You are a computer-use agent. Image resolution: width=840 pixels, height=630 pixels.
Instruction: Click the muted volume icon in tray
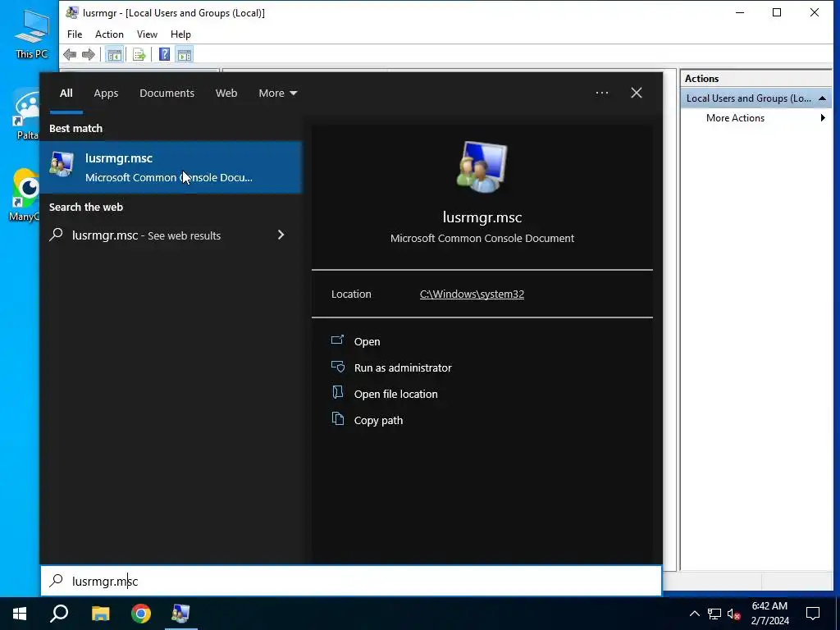coord(734,614)
